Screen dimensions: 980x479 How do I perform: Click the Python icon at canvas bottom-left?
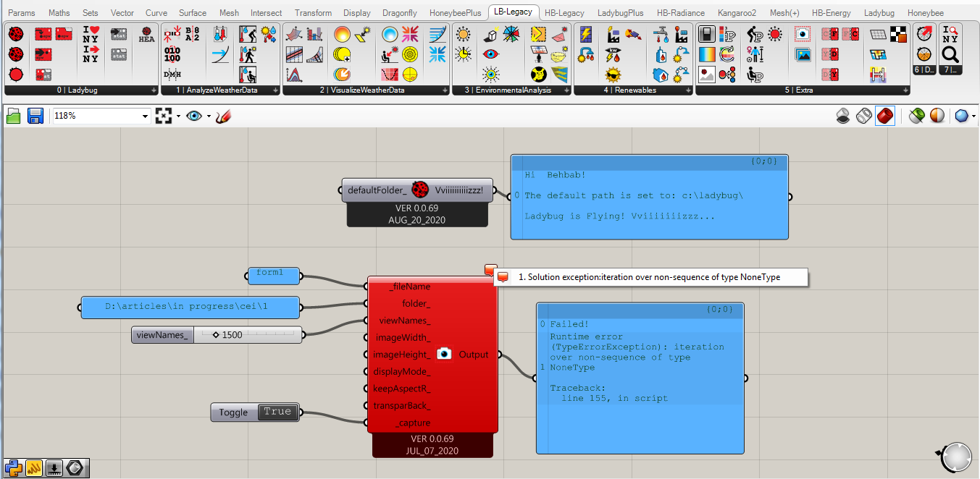point(14,468)
